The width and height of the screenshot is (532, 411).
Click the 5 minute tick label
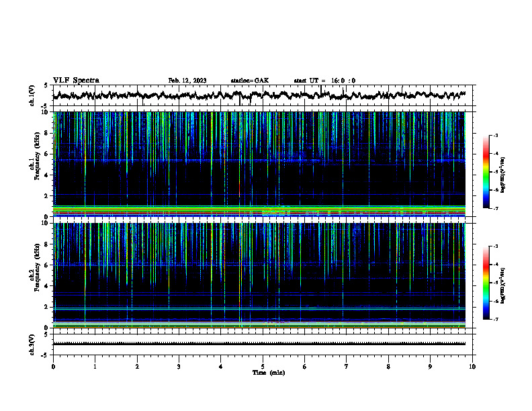(x=263, y=367)
